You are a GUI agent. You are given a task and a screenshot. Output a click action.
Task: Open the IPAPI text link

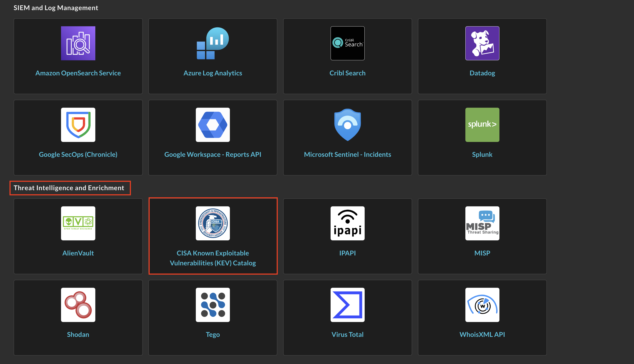tap(347, 253)
